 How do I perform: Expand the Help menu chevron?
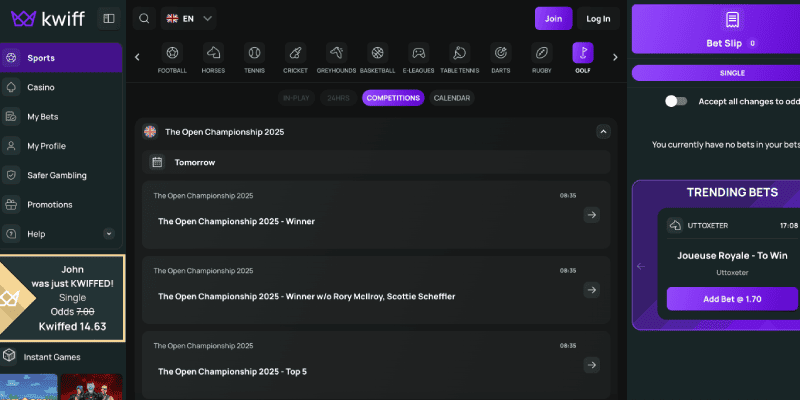click(109, 234)
